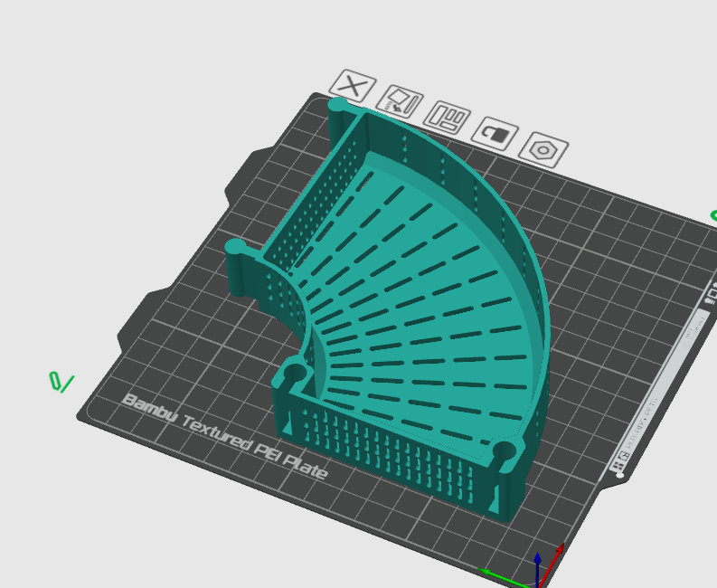
Task: Remove the plate with the X icon
Action: point(353,86)
